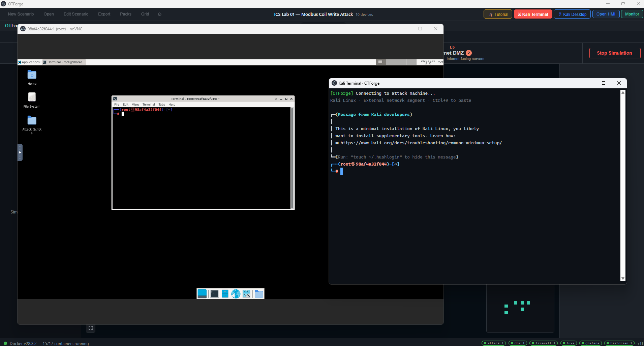This screenshot has width=644, height=346.
Task: Click the terminal icon in XFCE terminal title bar
Action: [x=115, y=99]
